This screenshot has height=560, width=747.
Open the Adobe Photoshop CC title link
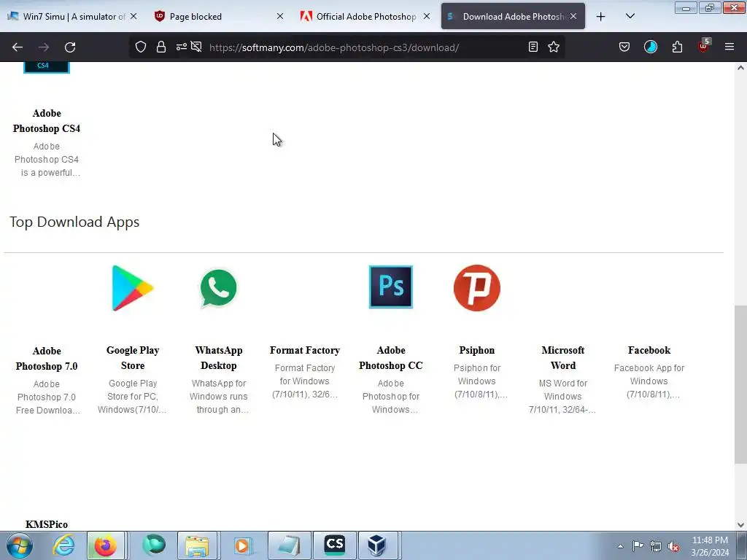click(391, 357)
